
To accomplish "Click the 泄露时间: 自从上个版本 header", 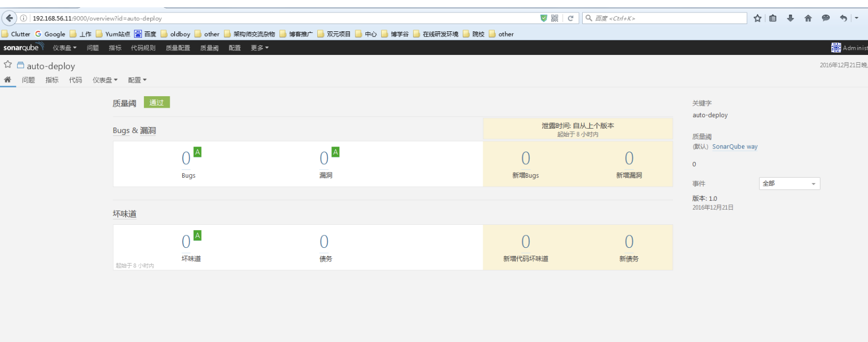I will point(578,126).
